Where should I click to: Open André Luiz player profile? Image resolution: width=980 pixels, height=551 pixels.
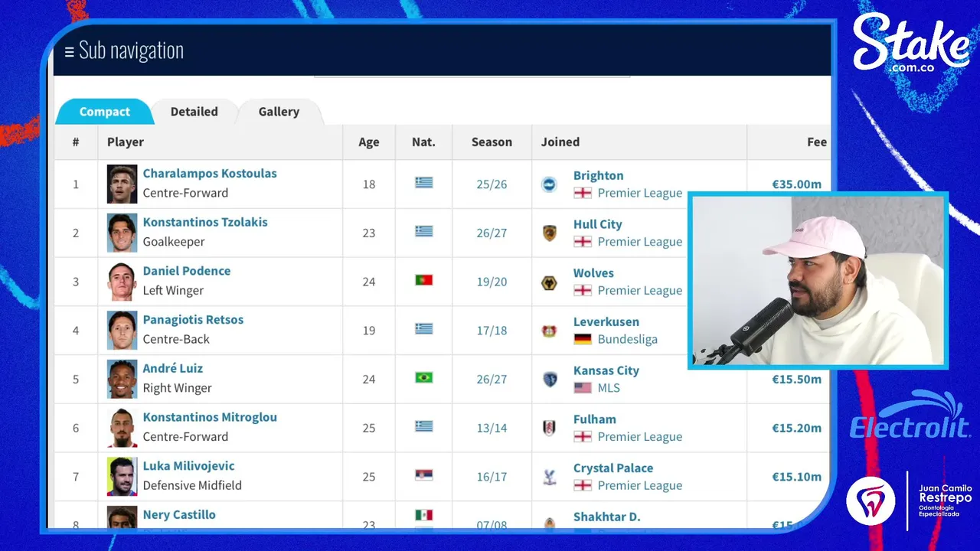pos(172,368)
